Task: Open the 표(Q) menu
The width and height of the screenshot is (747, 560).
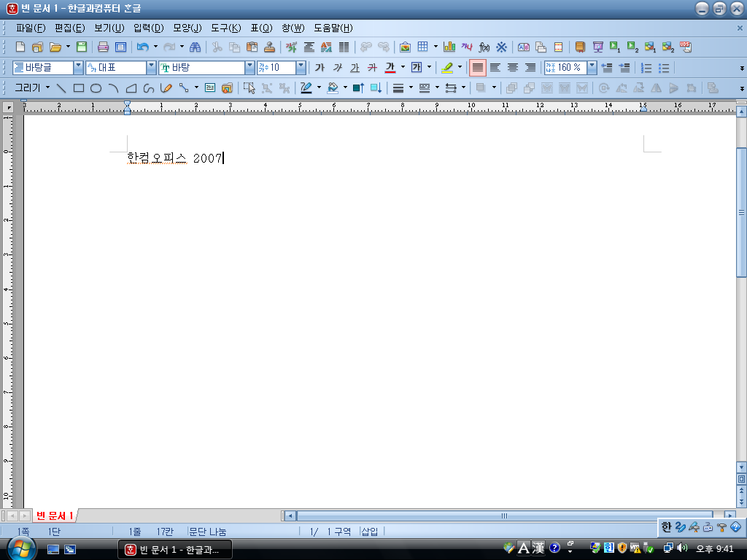Action: pos(261,28)
